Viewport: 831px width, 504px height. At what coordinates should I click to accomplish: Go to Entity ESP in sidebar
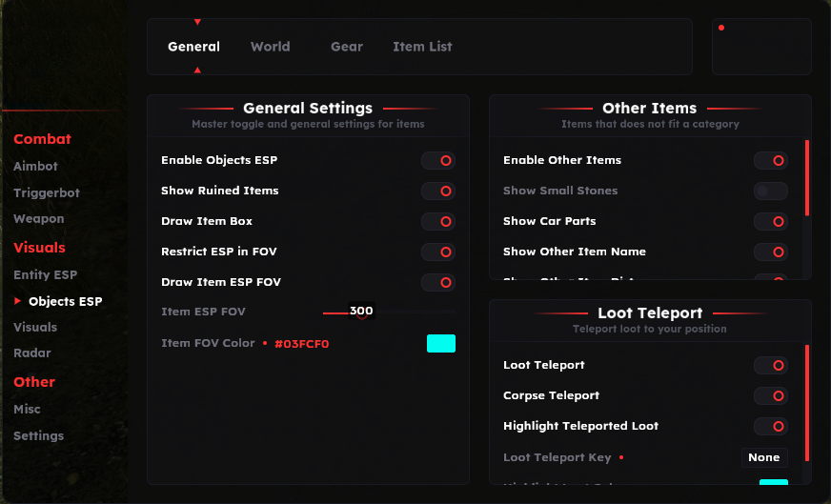45,274
